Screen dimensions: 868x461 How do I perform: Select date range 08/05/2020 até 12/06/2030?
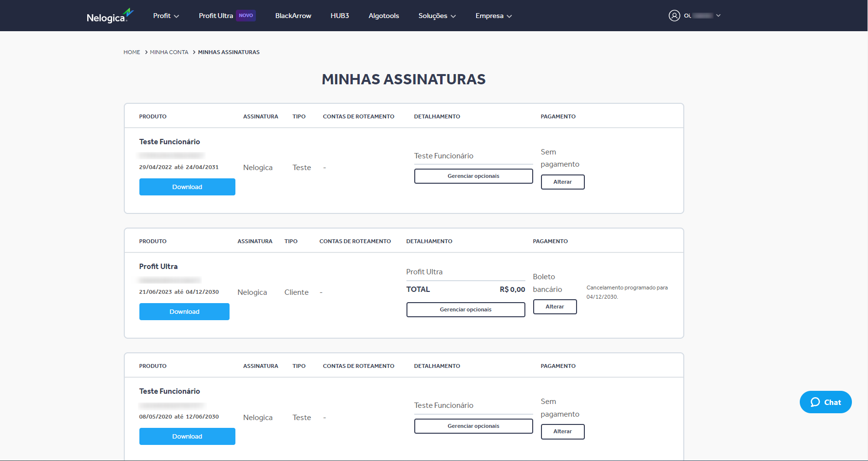179,417
